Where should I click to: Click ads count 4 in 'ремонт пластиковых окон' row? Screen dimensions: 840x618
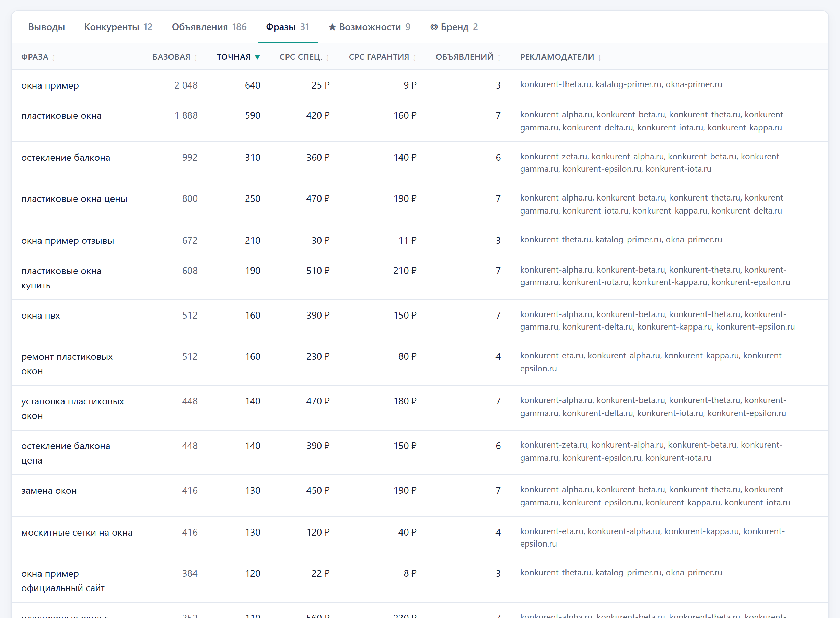[498, 356]
